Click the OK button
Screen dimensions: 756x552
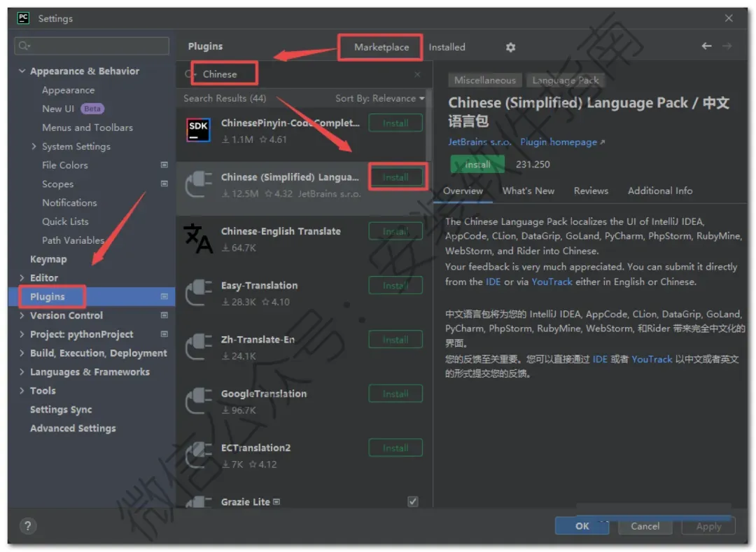(x=582, y=526)
